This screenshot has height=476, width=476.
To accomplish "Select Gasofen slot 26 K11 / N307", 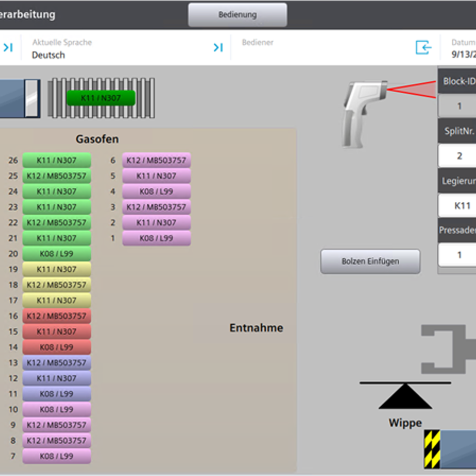I will [57, 160].
